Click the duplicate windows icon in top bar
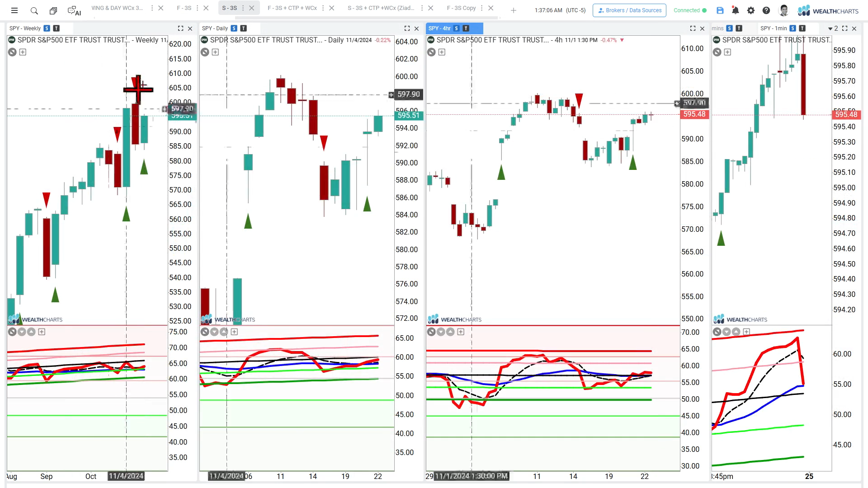868x488 pixels. (x=53, y=10)
